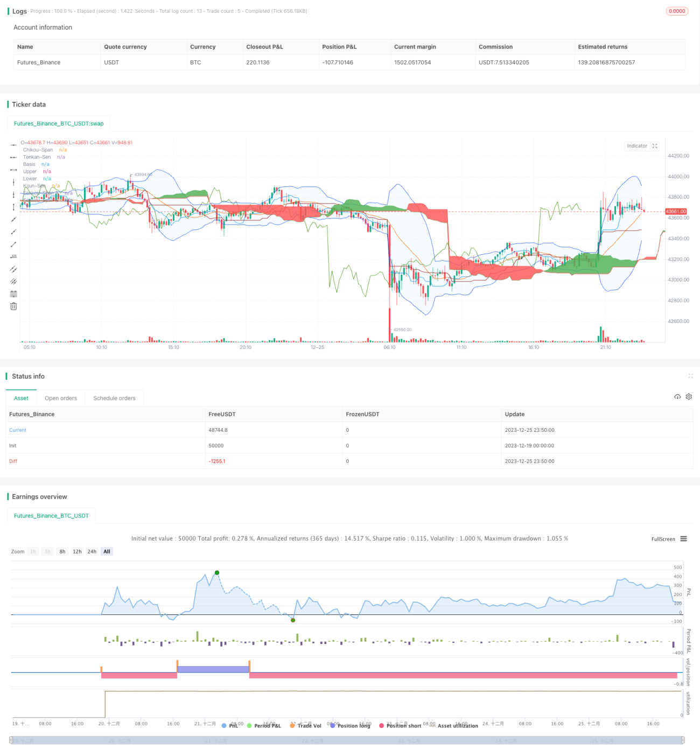Expand the ticker chart to fullscreen
Viewport: 700px width, 756px height.
[x=655, y=146]
